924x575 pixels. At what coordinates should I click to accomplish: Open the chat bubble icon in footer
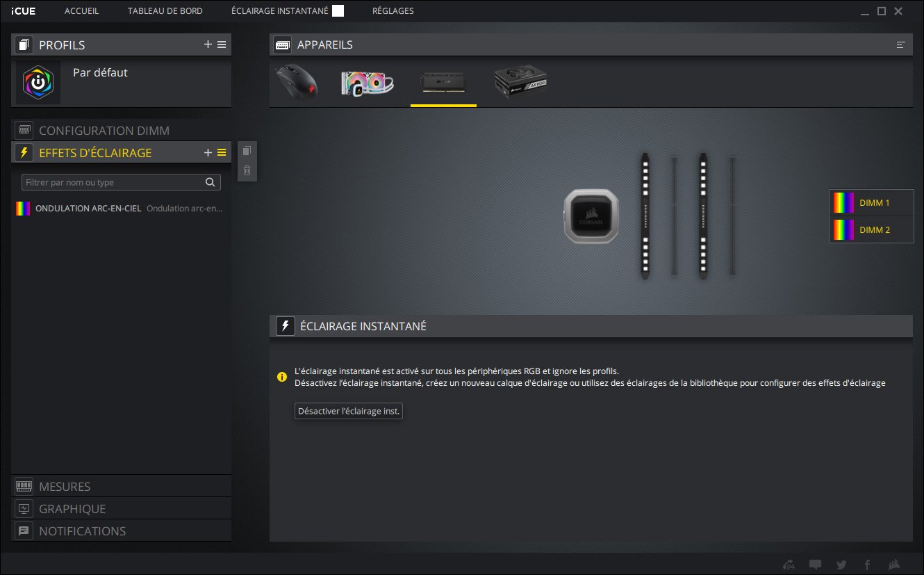click(816, 564)
